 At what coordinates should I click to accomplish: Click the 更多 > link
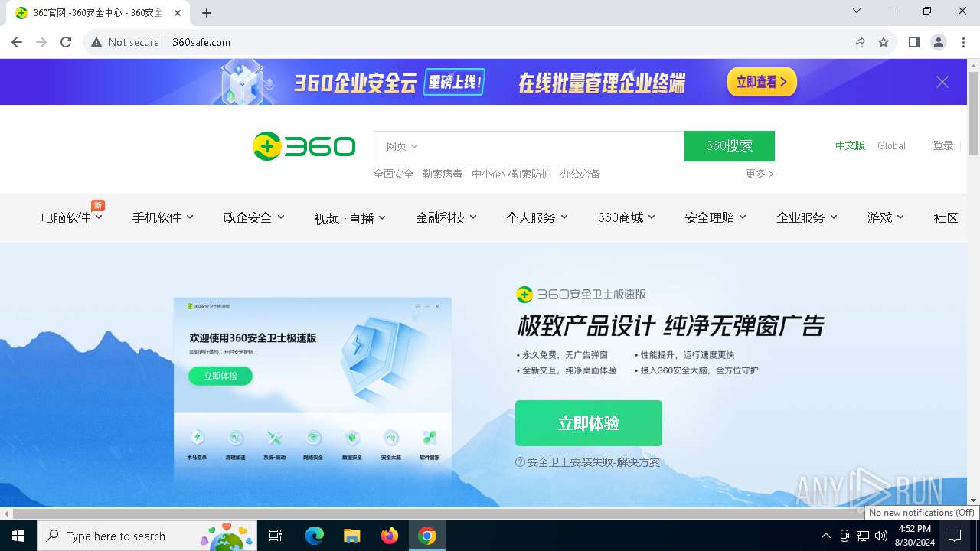760,174
